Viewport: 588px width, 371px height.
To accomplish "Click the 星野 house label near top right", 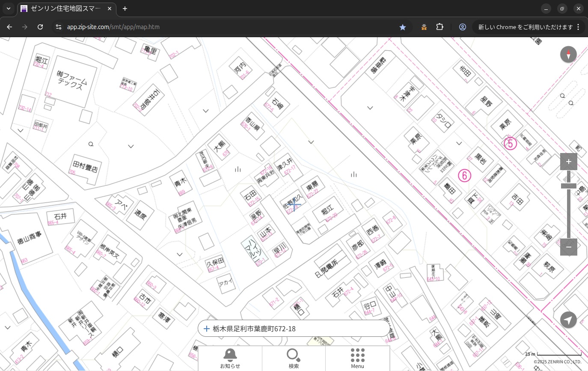I will click(486, 101).
